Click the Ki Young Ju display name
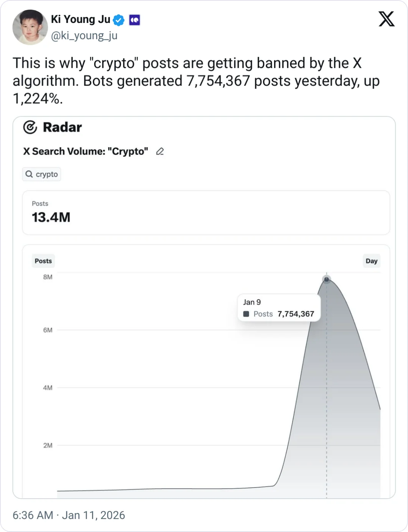Screen dimensions: 408x532 click(80, 19)
